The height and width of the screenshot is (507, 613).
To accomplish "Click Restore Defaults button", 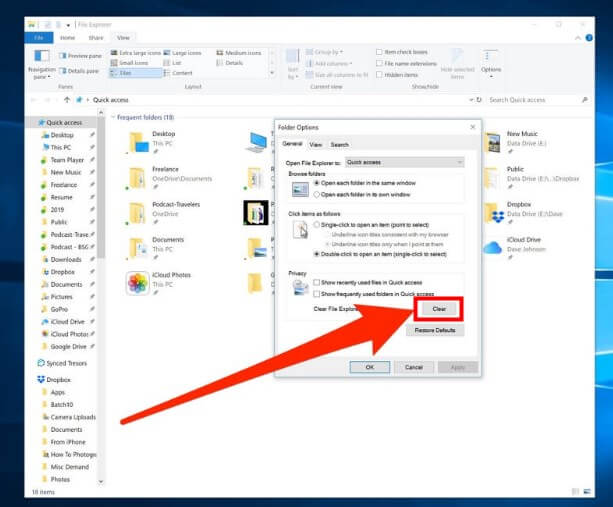I will (x=435, y=330).
